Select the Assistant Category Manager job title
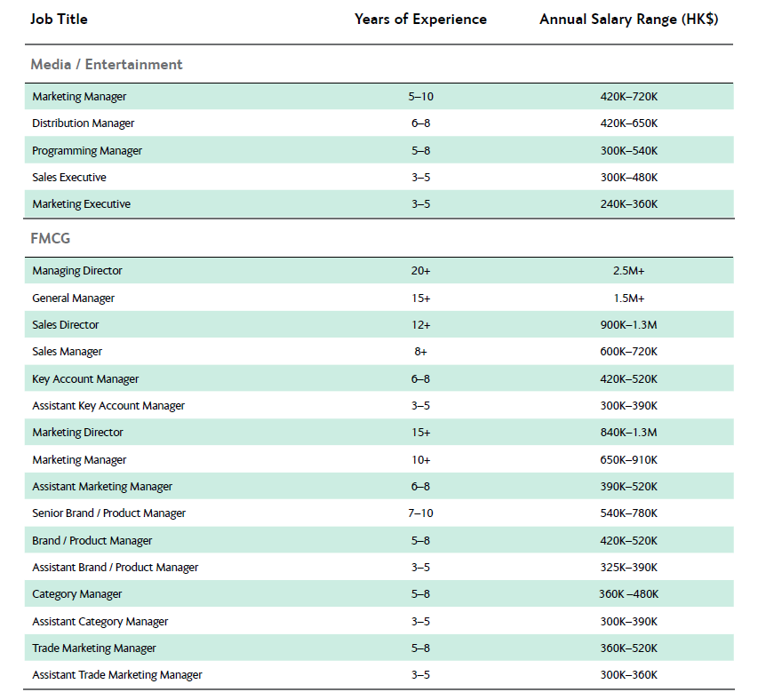The image size is (766, 700). [x=100, y=621]
